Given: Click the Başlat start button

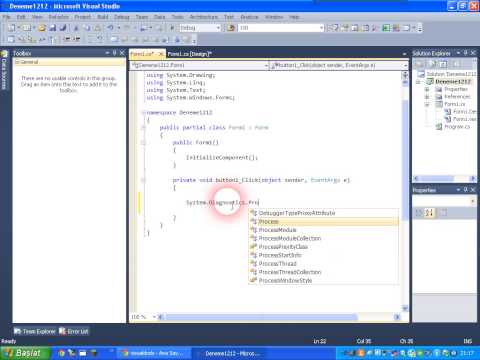Looking at the screenshot, I should point(25,353).
